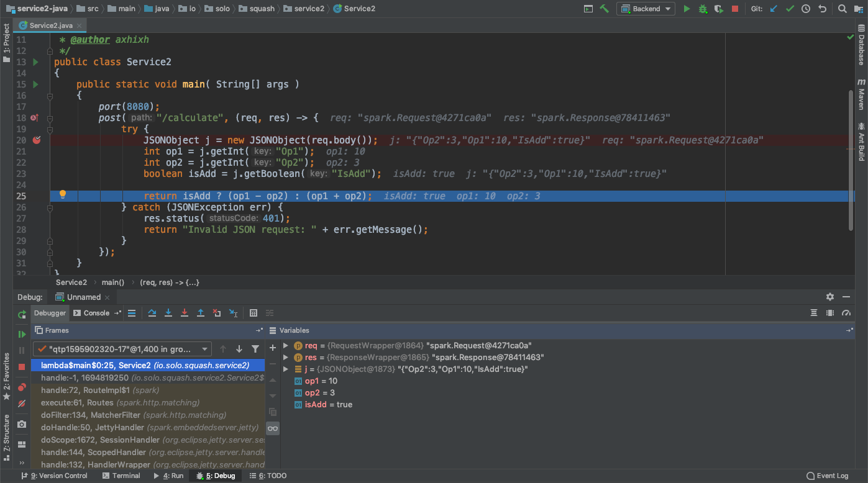Toggle the breakpoint on line 20
Image resolution: width=868 pixels, height=483 pixels.
pyautogui.click(x=37, y=140)
